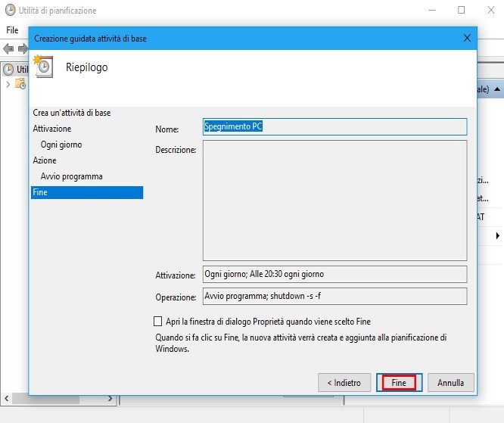Click the wizard clock icon beside Riepilogo
504x423 pixels.
pos(44,67)
